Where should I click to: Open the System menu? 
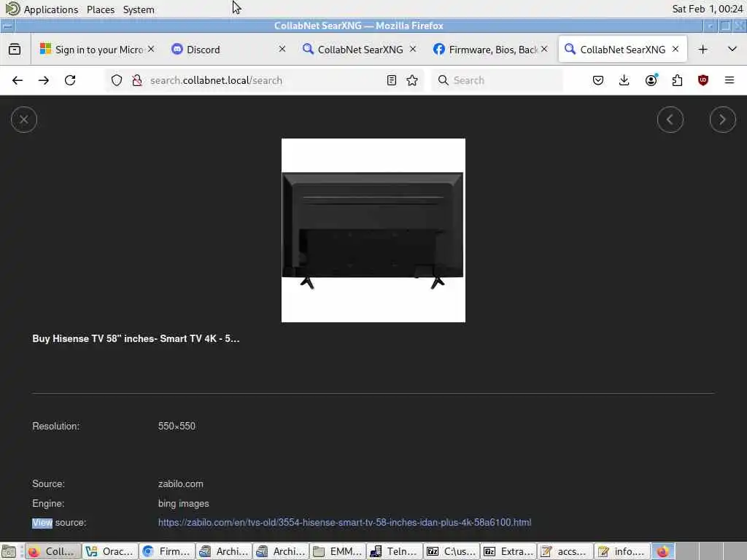(139, 9)
